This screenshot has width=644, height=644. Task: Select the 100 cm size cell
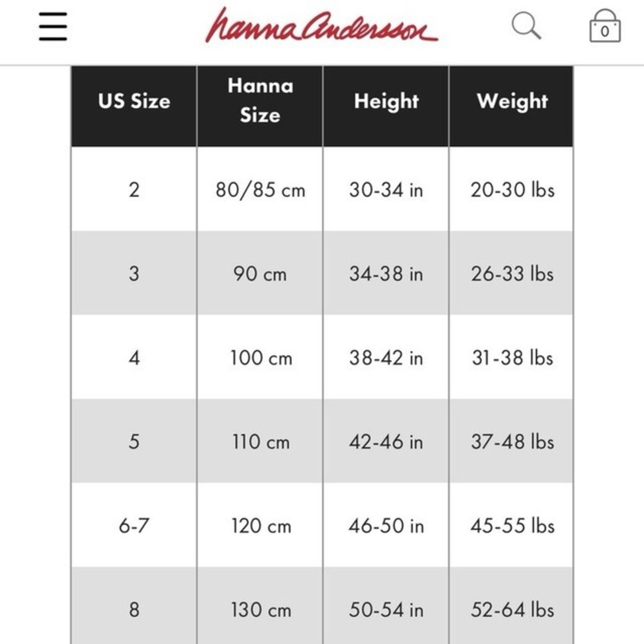click(260, 357)
